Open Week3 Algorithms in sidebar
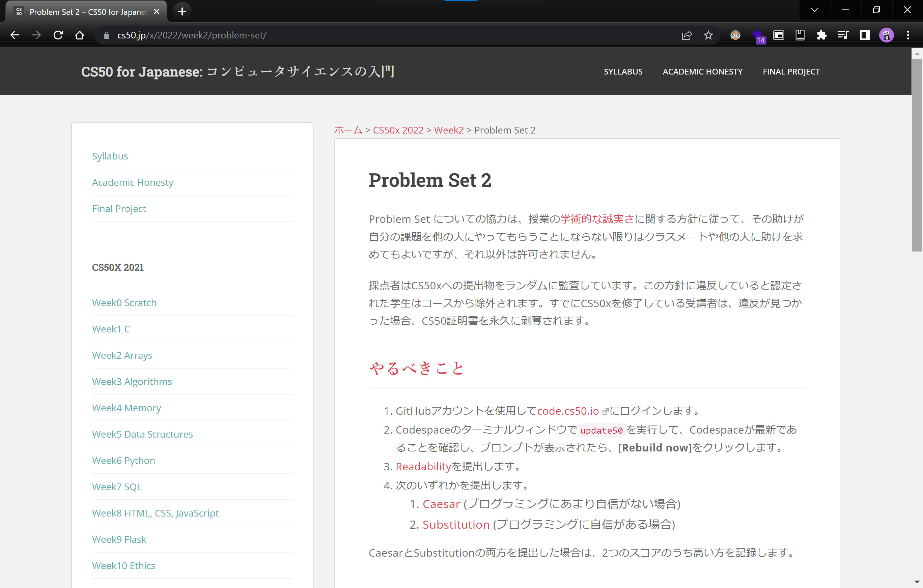This screenshot has height=588, width=923. click(x=132, y=382)
